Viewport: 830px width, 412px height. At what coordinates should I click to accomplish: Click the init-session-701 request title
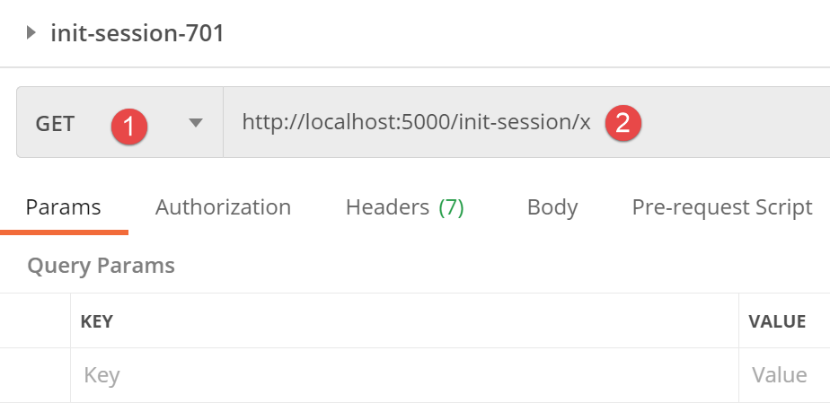click(x=137, y=34)
